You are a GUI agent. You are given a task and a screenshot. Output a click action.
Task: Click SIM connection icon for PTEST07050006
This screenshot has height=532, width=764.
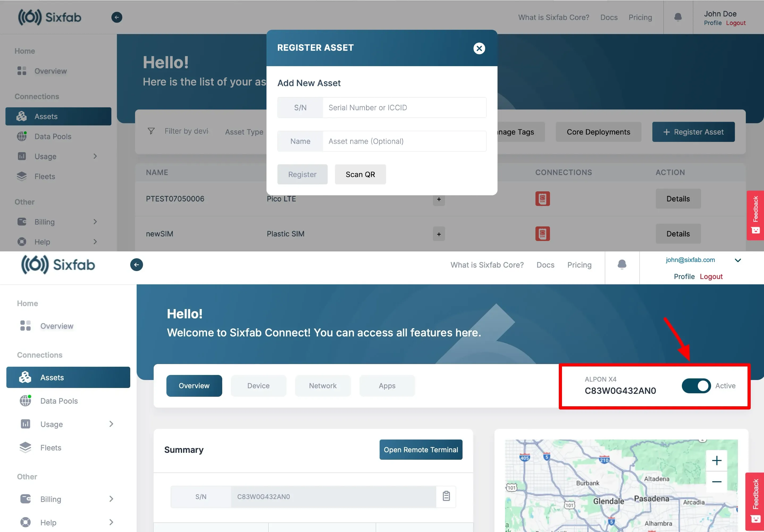pos(542,199)
